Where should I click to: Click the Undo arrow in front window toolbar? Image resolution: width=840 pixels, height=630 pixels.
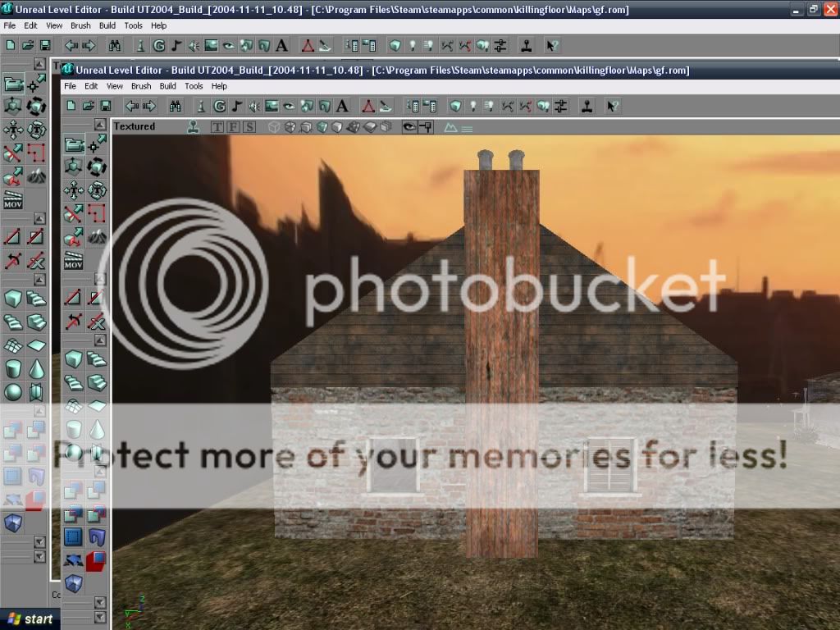point(130,106)
